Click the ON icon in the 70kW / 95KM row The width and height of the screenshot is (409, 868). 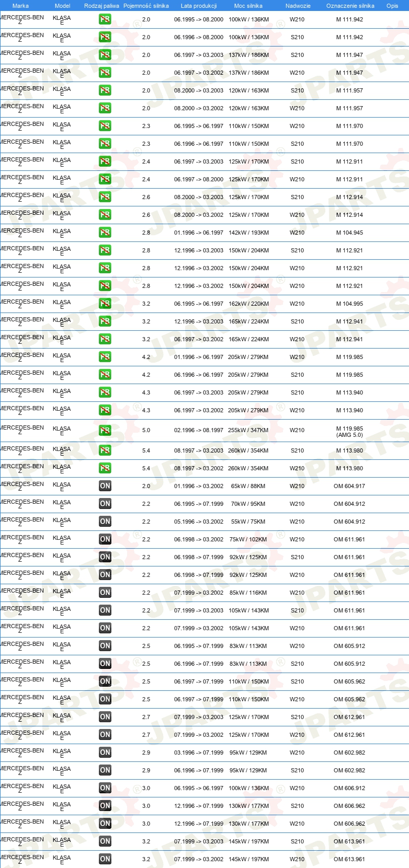[x=105, y=504]
